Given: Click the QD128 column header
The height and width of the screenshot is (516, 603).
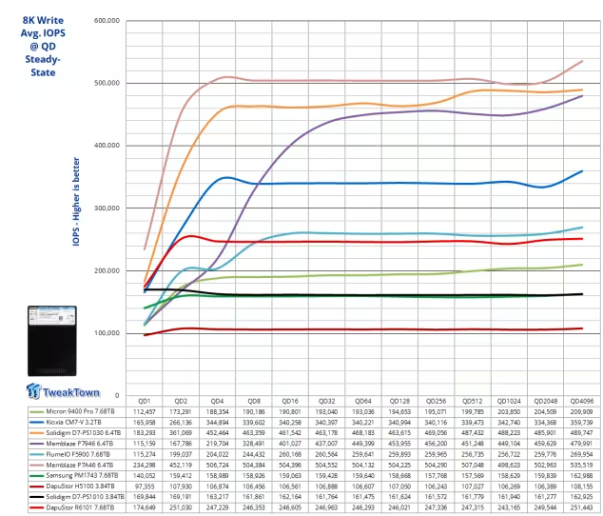Looking at the screenshot, I should (400, 401).
